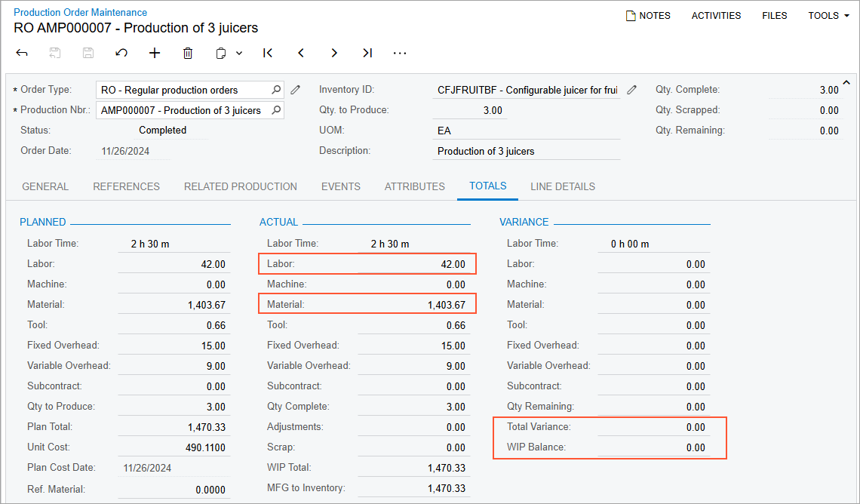Collapse the order summary header panel
Image resolution: width=860 pixels, height=504 pixels.
846,82
